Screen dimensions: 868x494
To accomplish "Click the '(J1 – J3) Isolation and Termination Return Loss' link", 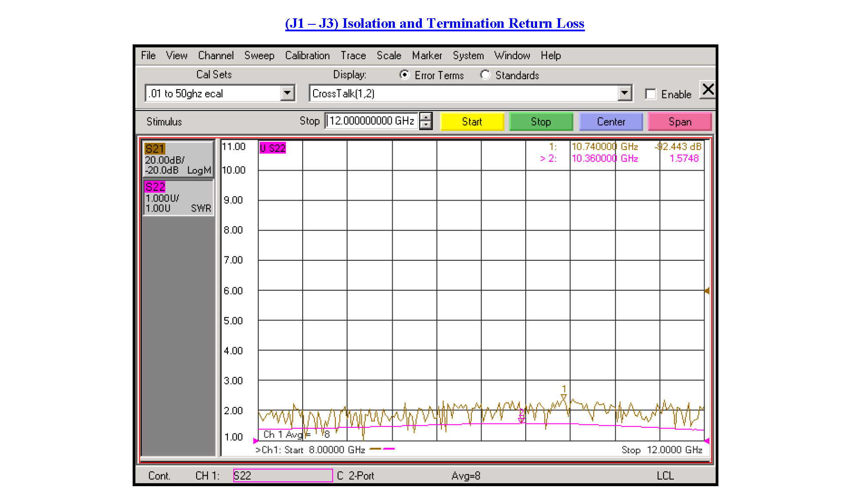I will click(434, 23).
